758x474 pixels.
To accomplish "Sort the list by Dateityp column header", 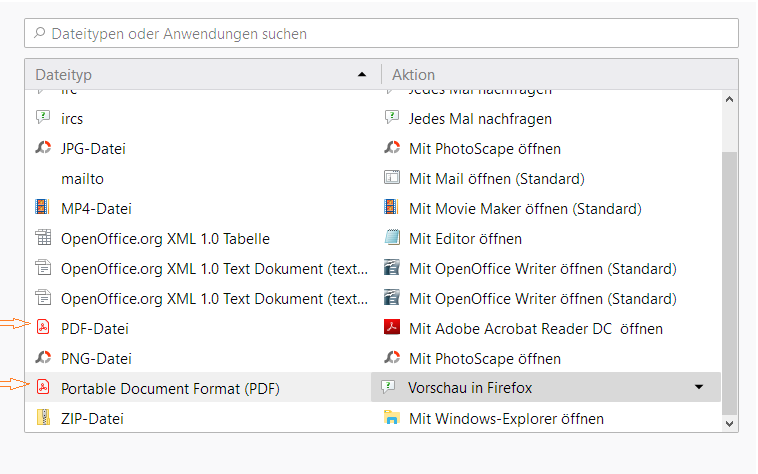I will click(200, 75).
